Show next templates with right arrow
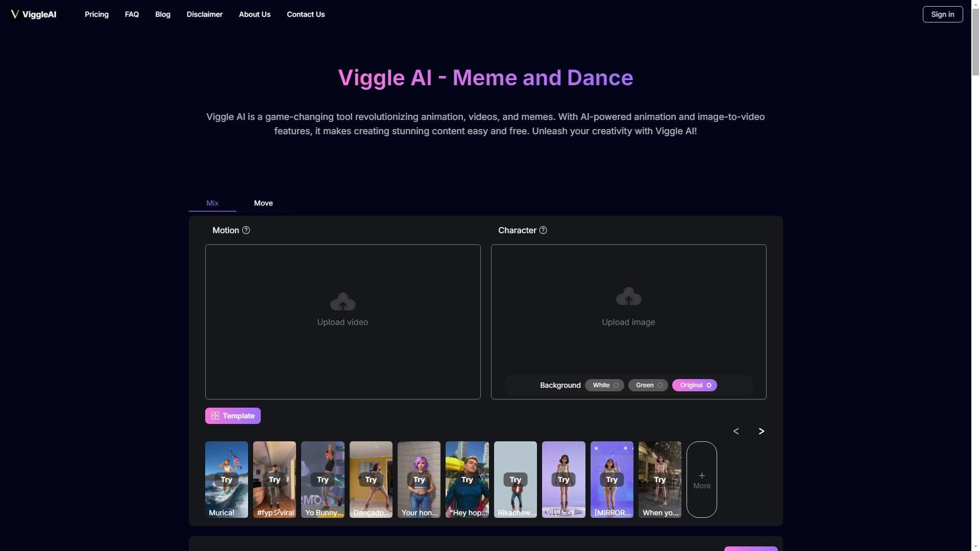 point(761,431)
